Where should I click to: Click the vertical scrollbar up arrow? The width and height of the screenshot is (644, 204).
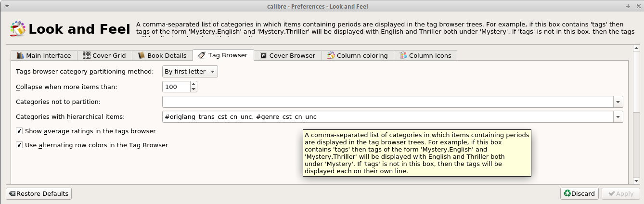(x=637, y=49)
